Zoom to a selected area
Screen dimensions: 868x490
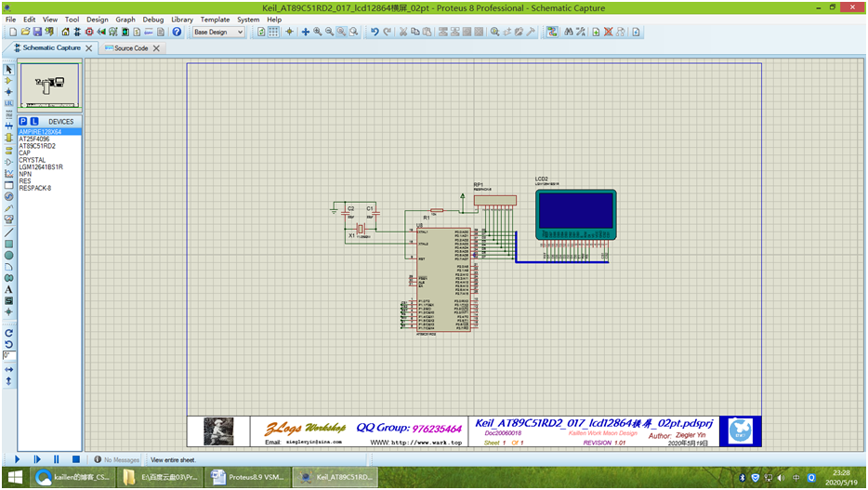coord(354,33)
